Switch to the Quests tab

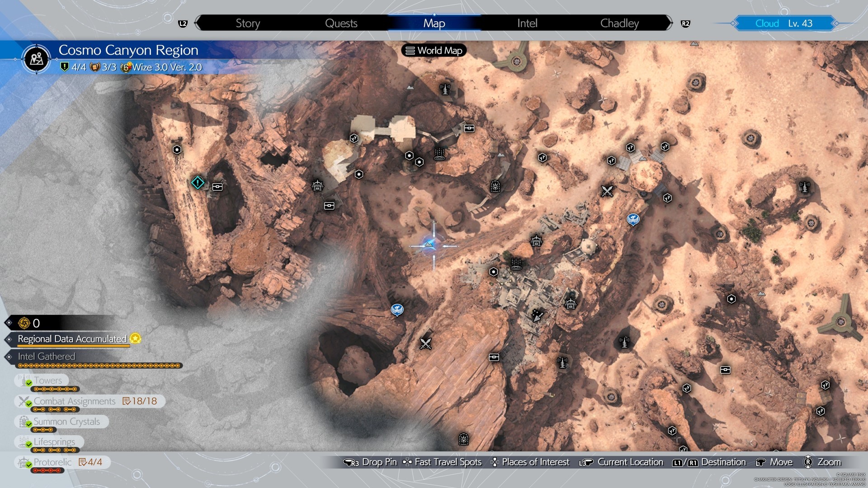(x=341, y=23)
